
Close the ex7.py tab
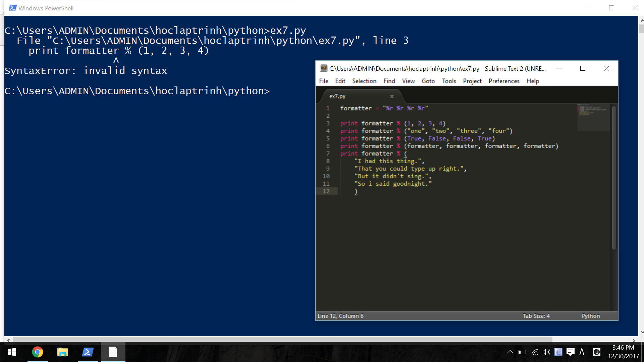[392, 97]
